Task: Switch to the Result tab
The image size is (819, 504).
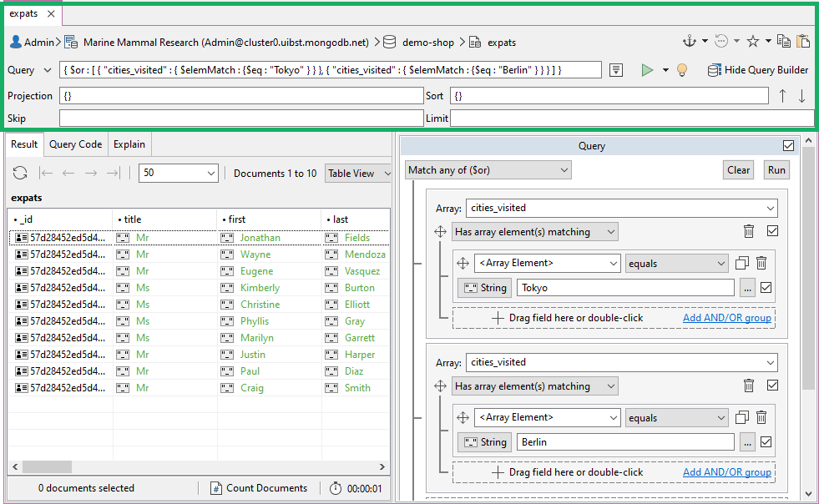Action: coord(24,144)
